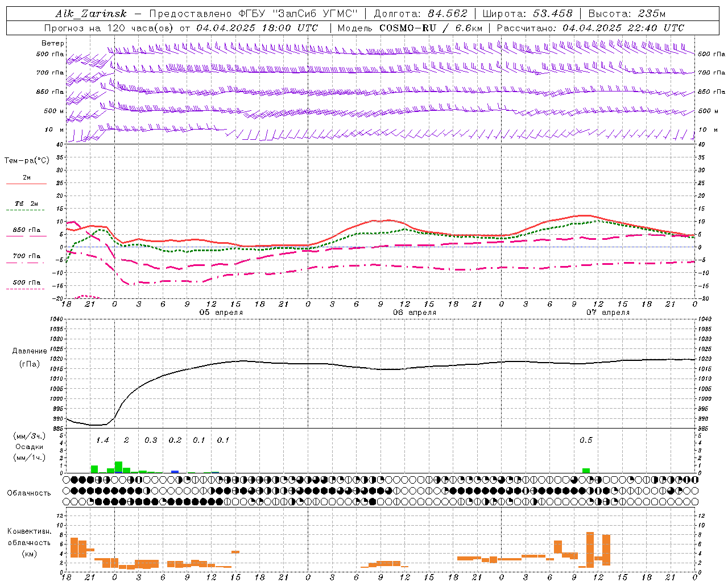This screenshot has width=728, height=582.
Task: Select the latitude value 53.458
Action: (553, 14)
